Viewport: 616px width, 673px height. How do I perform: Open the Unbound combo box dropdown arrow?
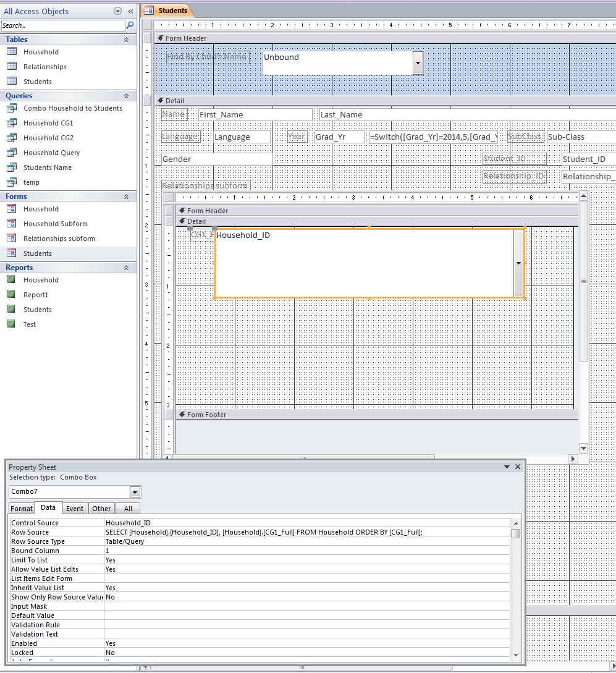tap(418, 63)
